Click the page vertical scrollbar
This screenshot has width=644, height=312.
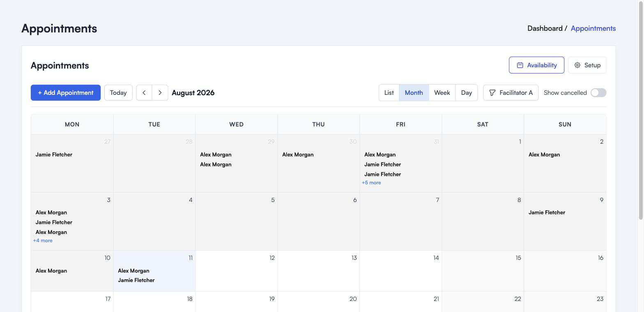coord(641,111)
